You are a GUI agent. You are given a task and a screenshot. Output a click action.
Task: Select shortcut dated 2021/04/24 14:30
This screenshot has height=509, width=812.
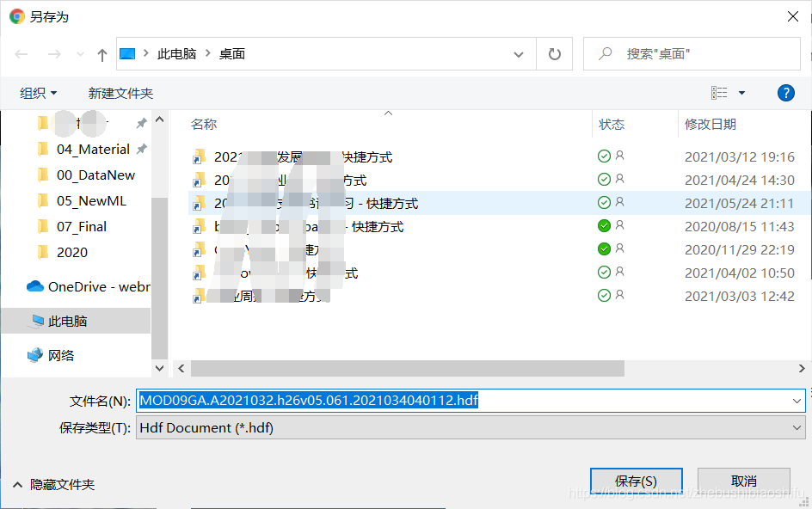[494, 180]
